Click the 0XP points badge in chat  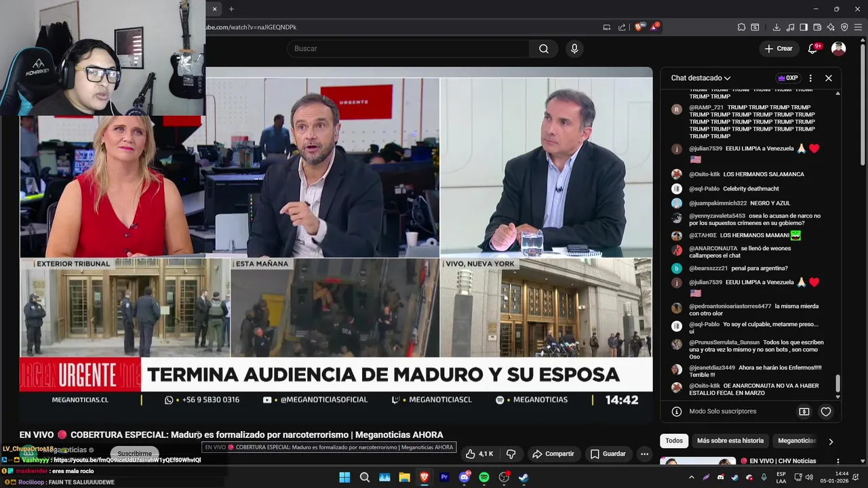pos(788,78)
